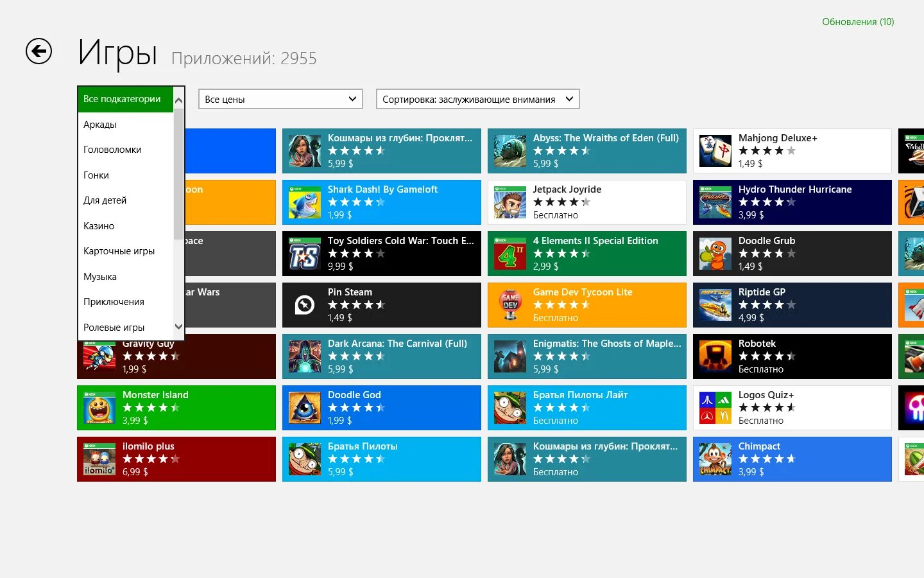
Task: Open the Enigmatis Ghosts of Maple icon
Action: click(x=510, y=356)
